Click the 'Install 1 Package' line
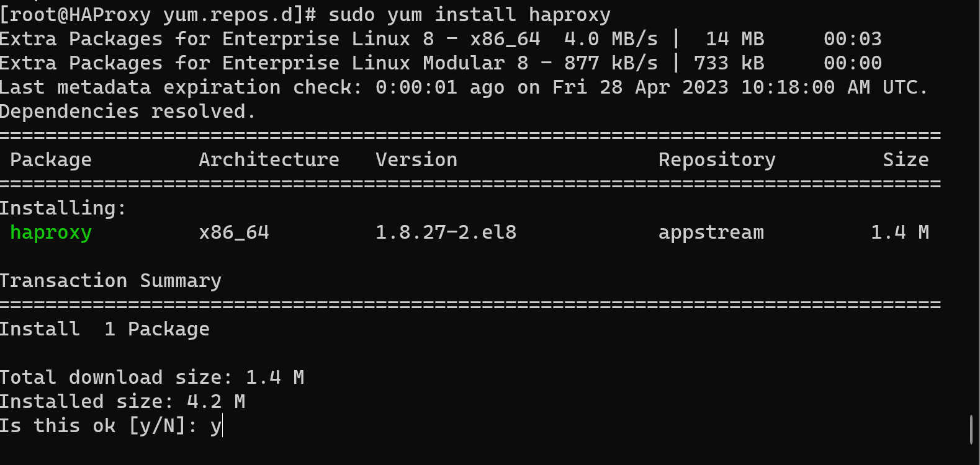The height and width of the screenshot is (465, 980). tap(104, 329)
